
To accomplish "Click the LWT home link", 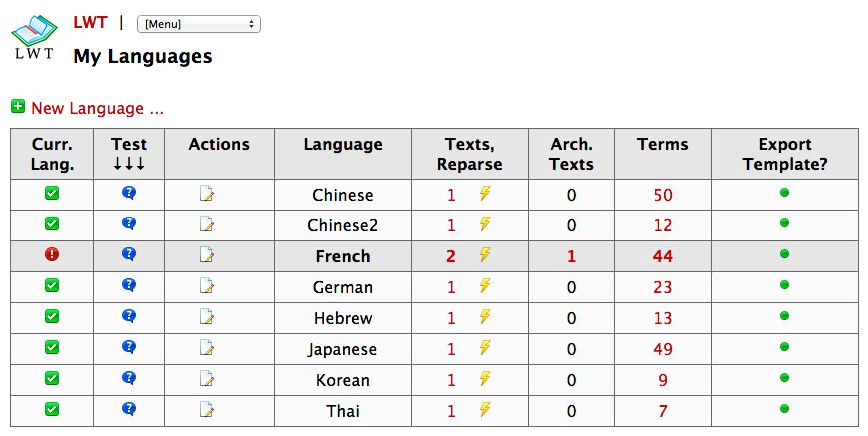I will [90, 22].
